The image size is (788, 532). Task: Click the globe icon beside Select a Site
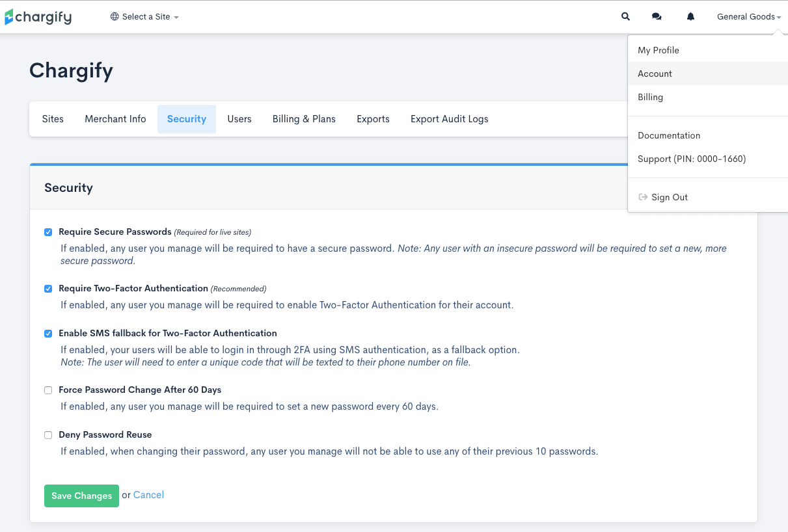tap(115, 17)
